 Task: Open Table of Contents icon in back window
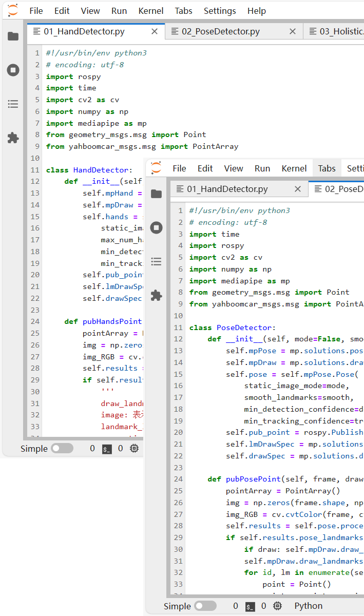tap(13, 104)
